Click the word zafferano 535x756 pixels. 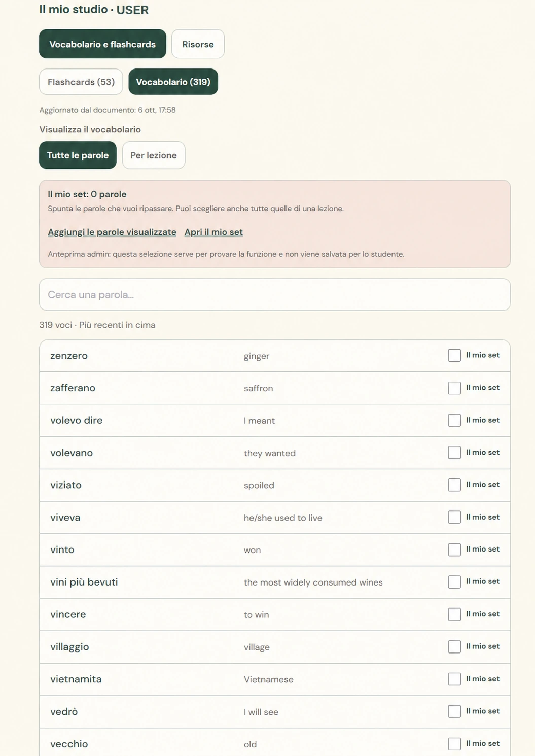[73, 388]
